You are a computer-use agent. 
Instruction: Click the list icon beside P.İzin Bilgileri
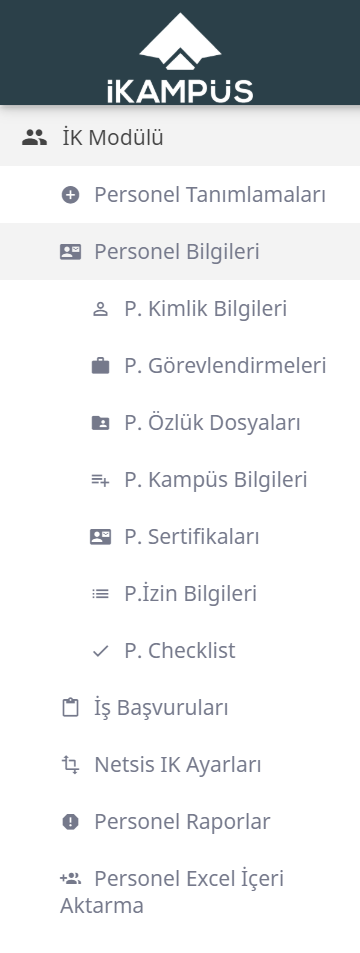[x=100, y=594]
